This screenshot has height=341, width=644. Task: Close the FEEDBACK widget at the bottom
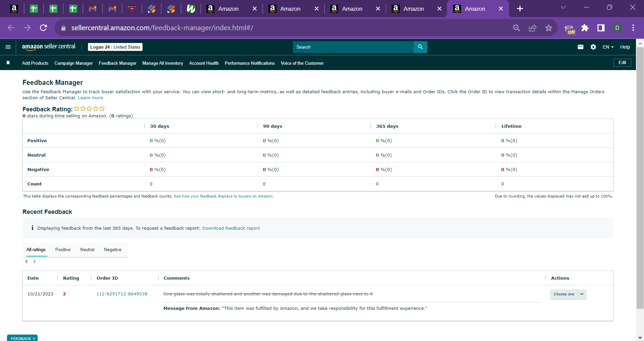click(34, 339)
